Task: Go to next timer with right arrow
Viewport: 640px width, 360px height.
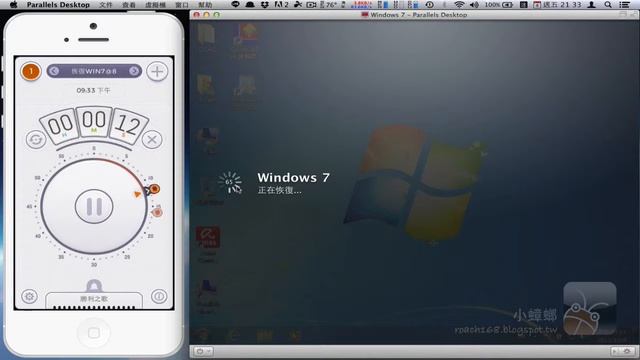Action: pos(133,71)
